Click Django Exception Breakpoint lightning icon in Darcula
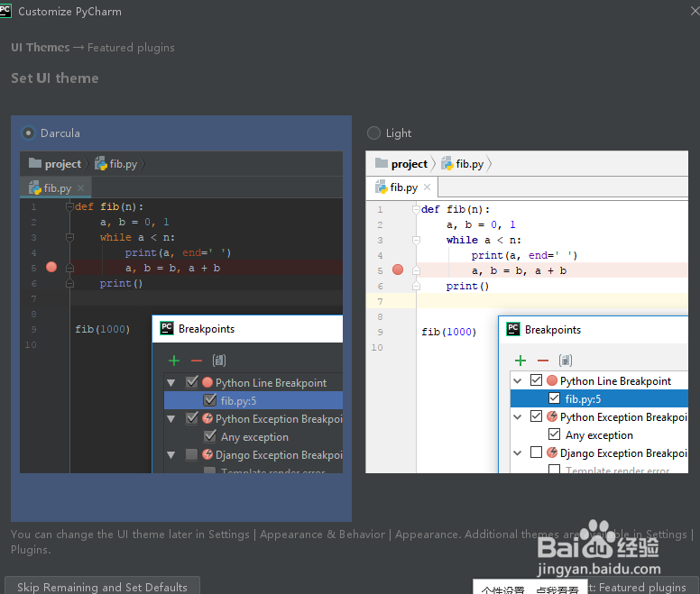This screenshot has width=700, height=594. click(207, 454)
